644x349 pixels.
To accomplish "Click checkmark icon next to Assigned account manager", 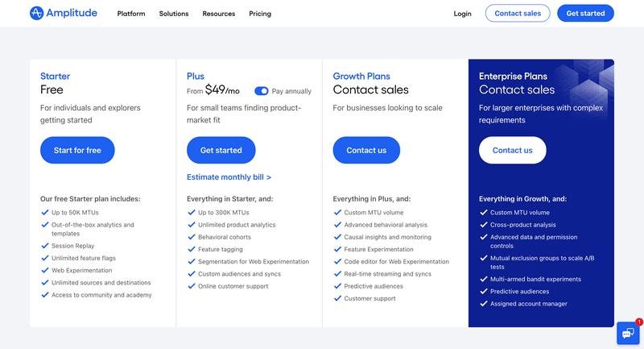I will (x=483, y=304).
